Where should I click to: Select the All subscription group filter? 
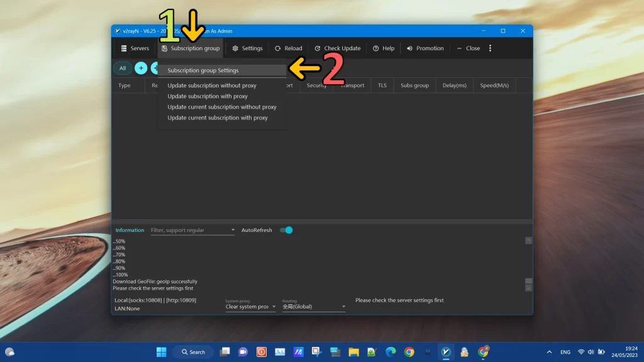(x=122, y=68)
